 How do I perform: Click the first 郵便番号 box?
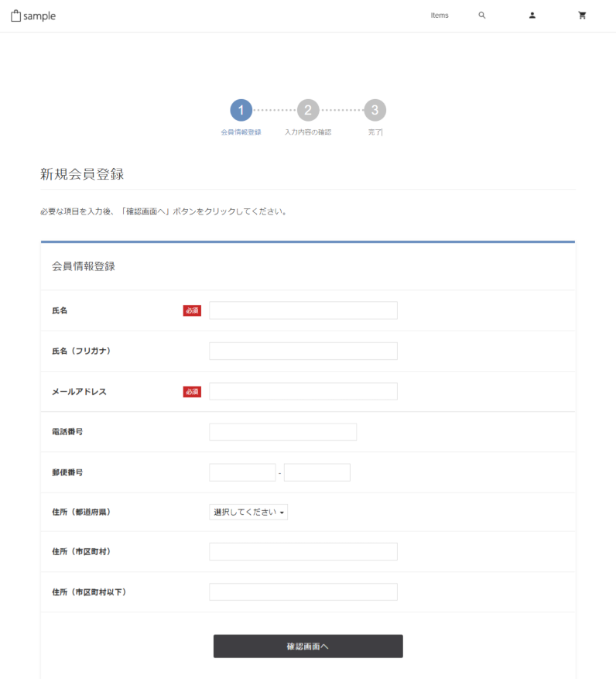point(242,472)
